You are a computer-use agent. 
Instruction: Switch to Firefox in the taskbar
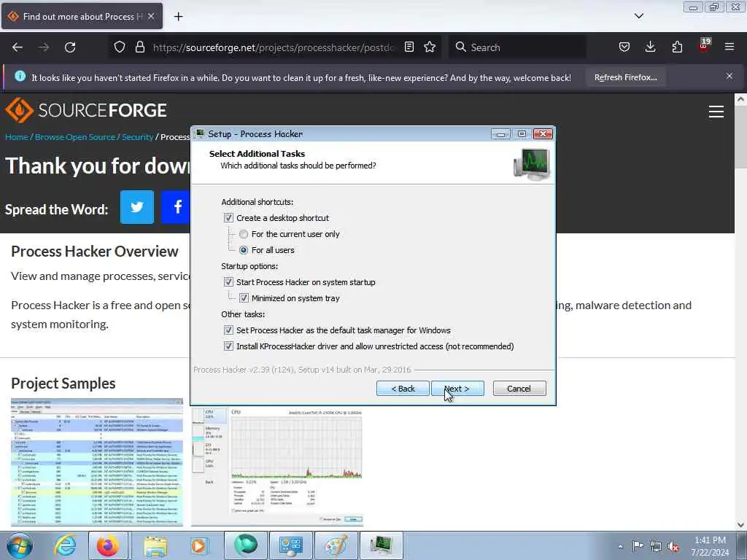pyautogui.click(x=108, y=545)
